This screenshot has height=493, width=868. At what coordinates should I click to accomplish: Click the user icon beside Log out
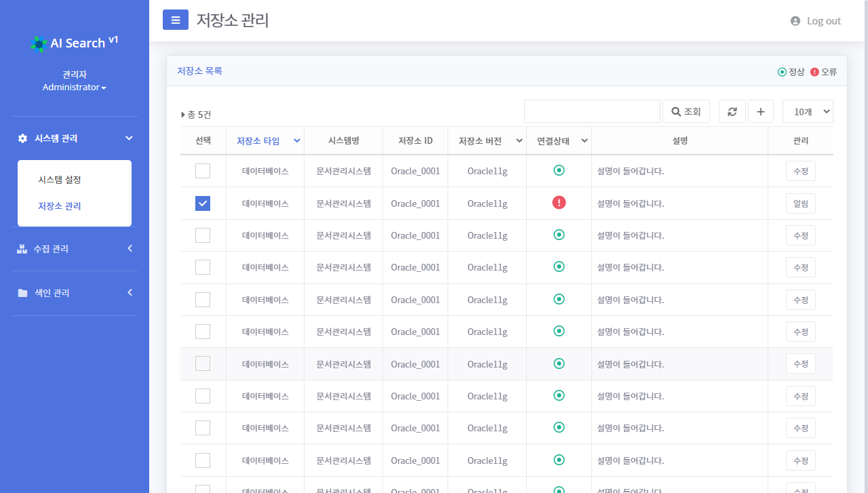795,21
